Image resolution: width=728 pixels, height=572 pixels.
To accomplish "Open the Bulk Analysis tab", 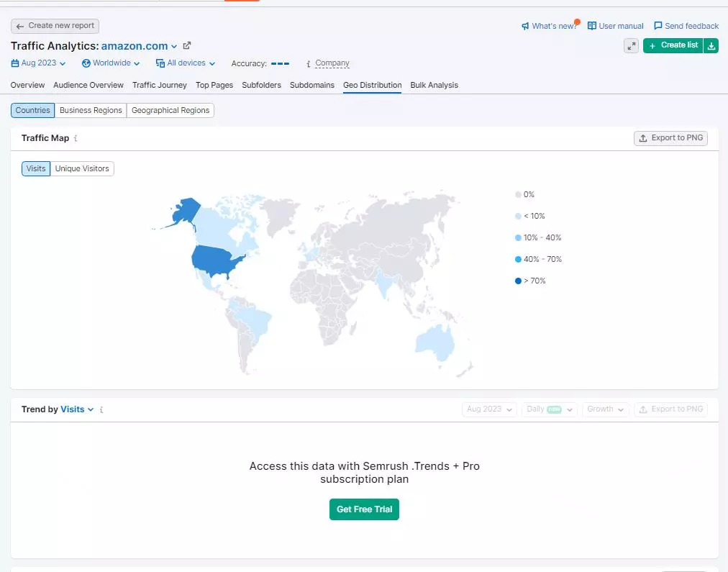I will coord(434,85).
